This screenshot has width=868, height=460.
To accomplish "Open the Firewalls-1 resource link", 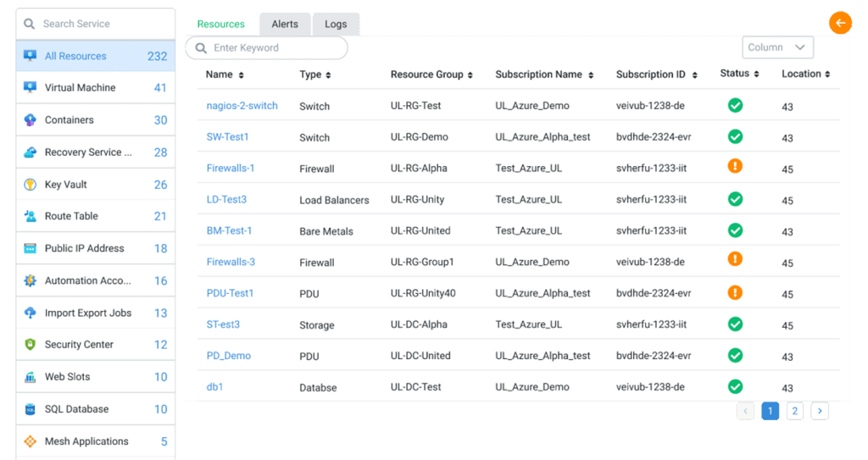I will tap(231, 169).
